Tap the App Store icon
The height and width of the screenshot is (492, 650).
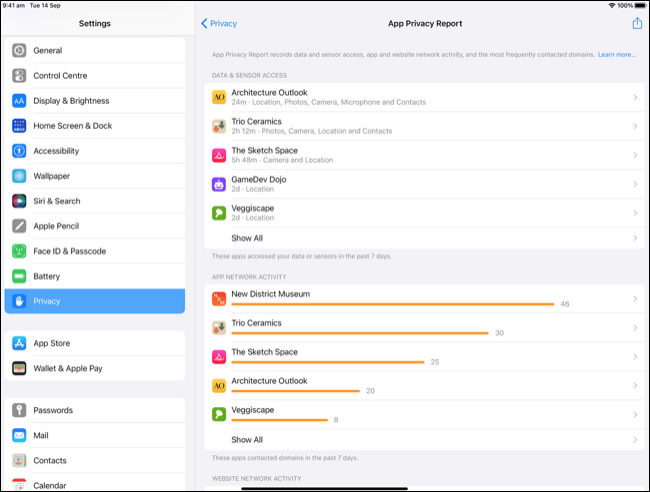click(19, 343)
